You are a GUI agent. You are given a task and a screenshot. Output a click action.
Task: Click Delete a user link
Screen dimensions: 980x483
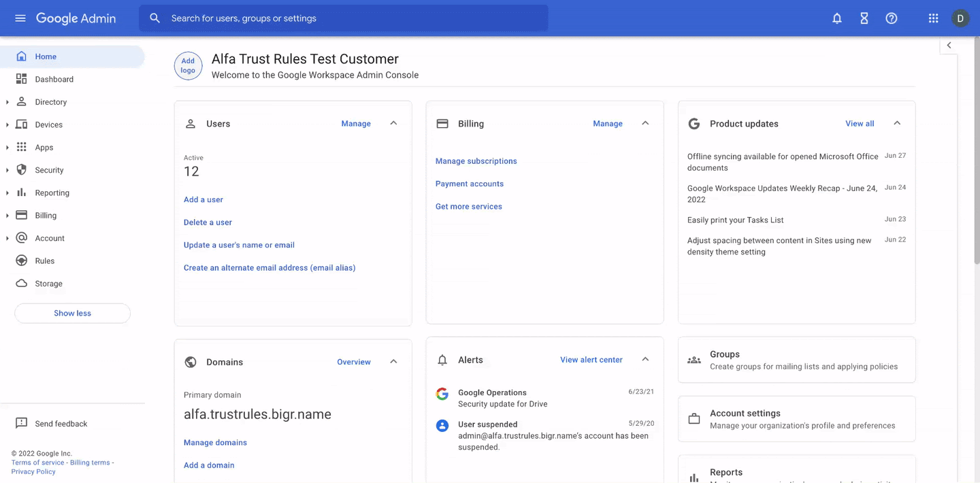pos(208,222)
